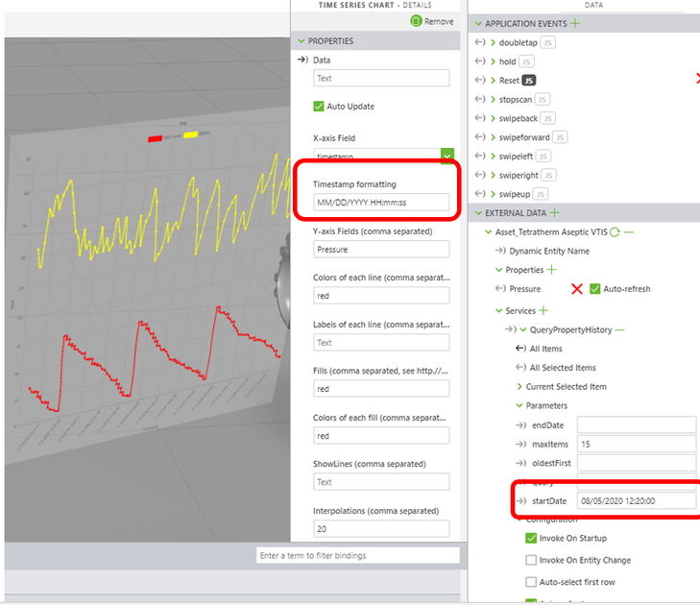Click the JS badge next to swiperight
The height and width of the screenshot is (605, 700).
[x=548, y=175]
